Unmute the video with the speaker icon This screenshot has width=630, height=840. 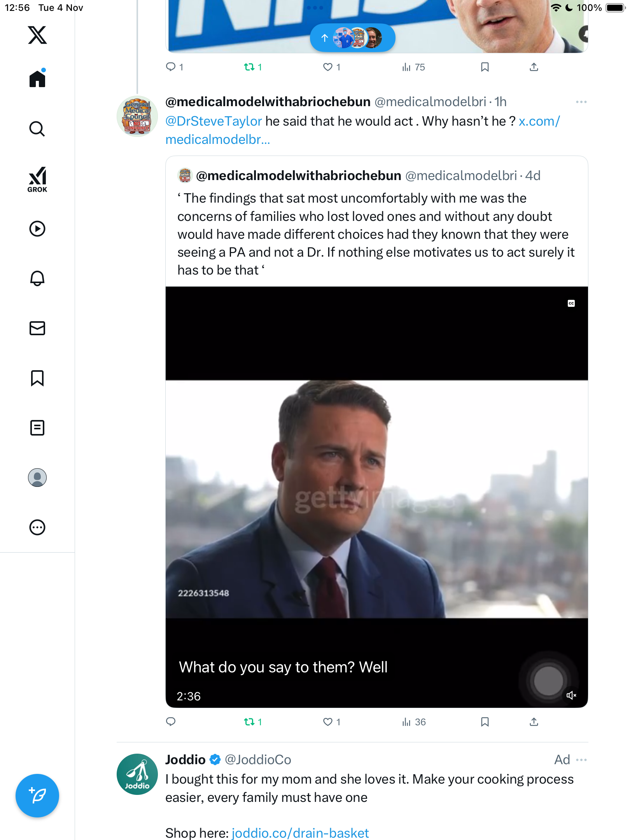pyautogui.click(x=571, y=695)
